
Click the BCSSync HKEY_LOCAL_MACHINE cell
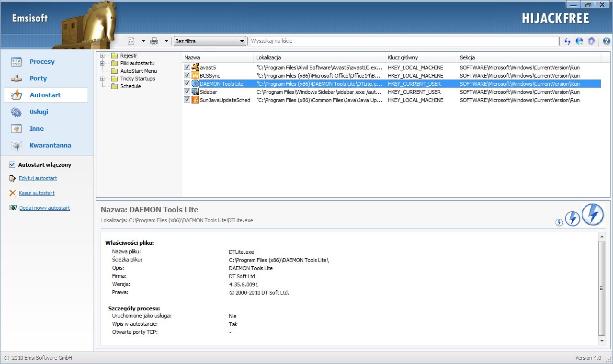416,76
